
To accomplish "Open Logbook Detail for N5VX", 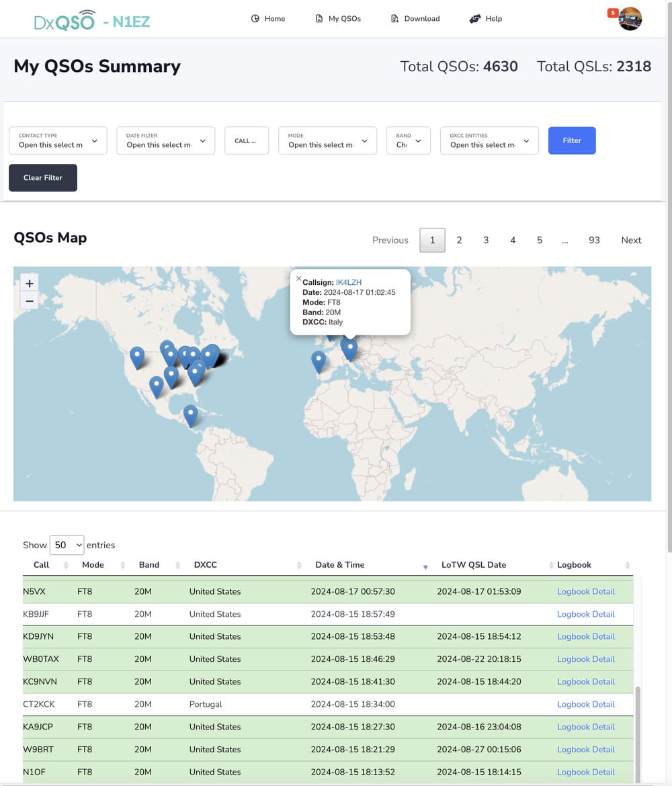I will 586,591.
